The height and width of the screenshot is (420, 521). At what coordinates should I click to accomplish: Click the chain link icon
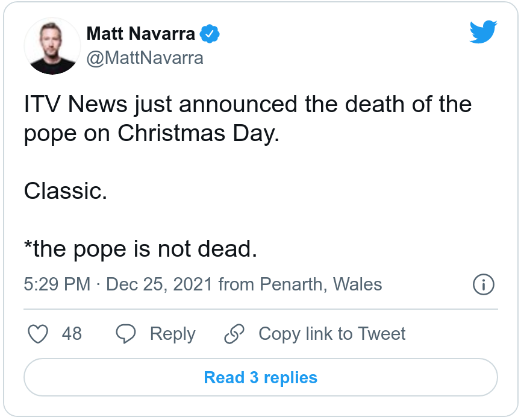click(234, 334)
